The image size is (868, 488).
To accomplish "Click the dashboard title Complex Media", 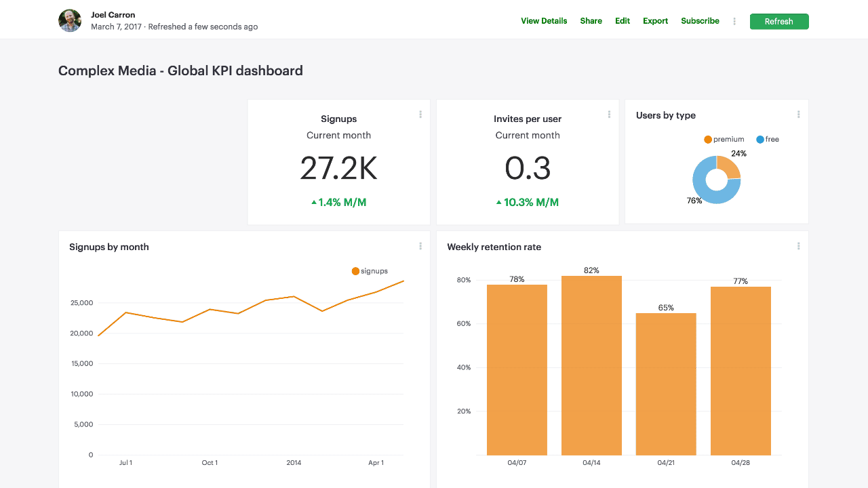I will tap(180, 70).
